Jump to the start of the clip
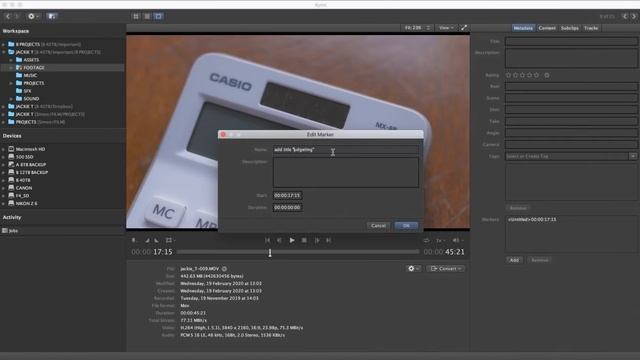Screen dimensions: 640x360 [x=267, y=240]
